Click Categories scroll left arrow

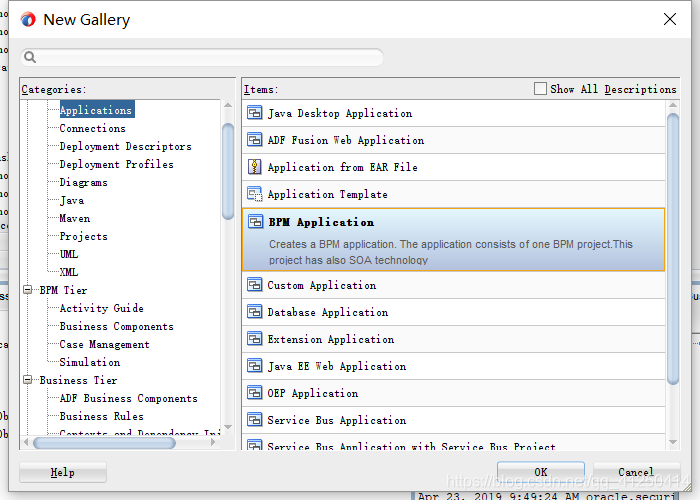pyautogui.click(x=26, y=442)
